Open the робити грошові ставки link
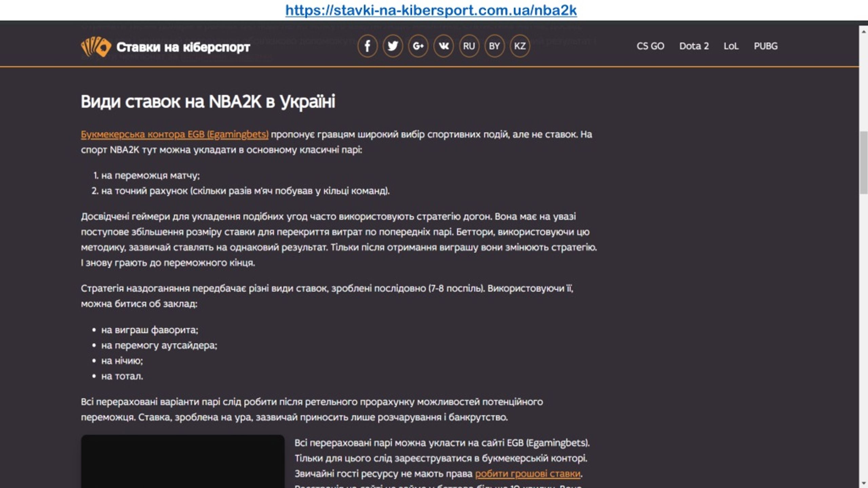The height and width of the screenshot is (488, 868). [528, 473]
